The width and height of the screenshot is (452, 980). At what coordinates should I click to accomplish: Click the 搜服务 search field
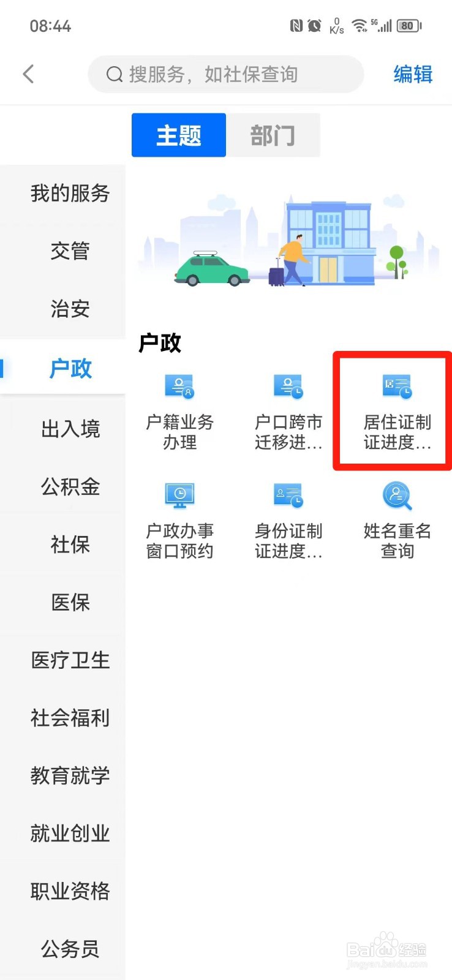(x=226, y=74)
